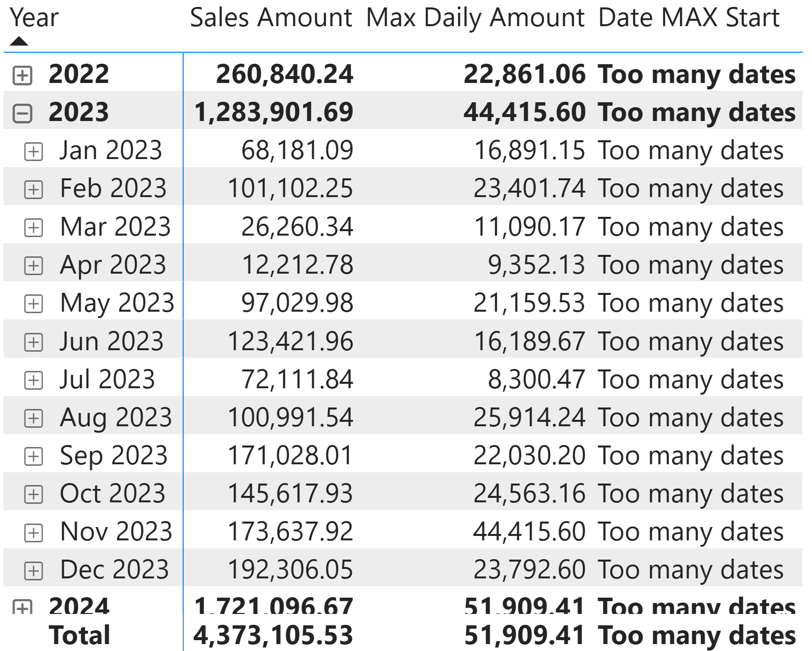The image size is (812, 651).
Task: Collapse the 2023 year row
Action: coord(22,114)
